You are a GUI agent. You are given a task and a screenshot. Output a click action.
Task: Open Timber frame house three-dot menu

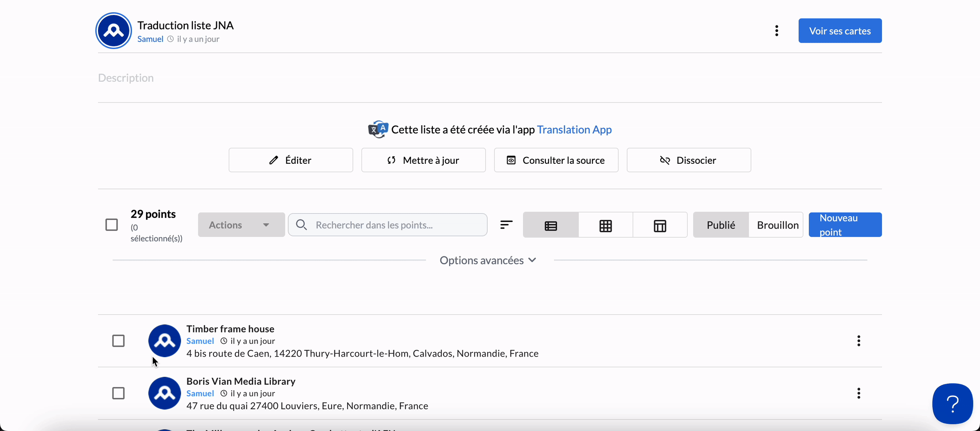click(858, 341)
